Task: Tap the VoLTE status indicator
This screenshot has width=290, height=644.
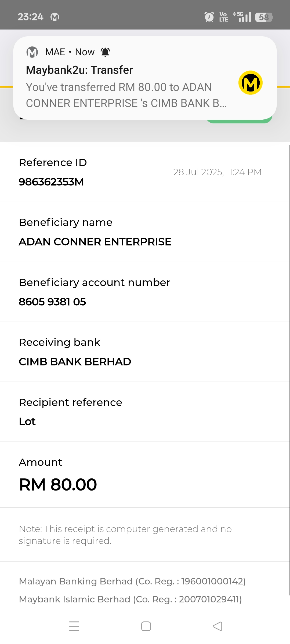Action: [x=223, y=17]
